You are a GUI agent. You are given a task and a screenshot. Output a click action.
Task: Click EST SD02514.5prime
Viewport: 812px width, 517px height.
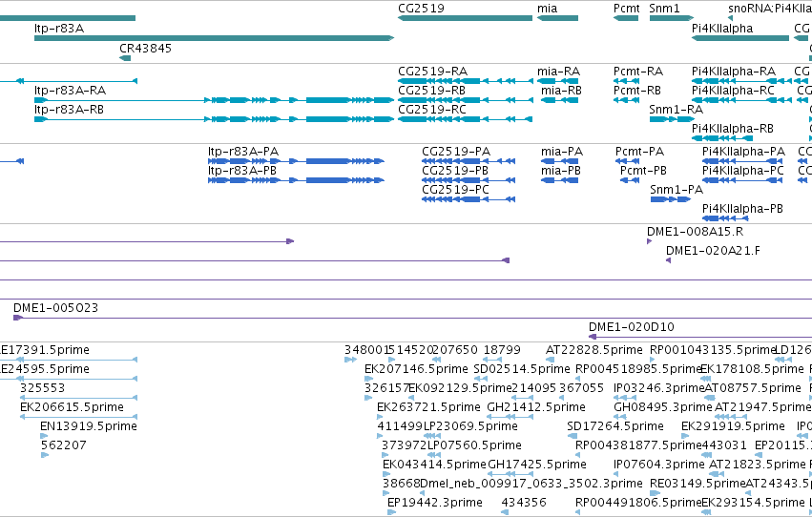tap(480, 379)
